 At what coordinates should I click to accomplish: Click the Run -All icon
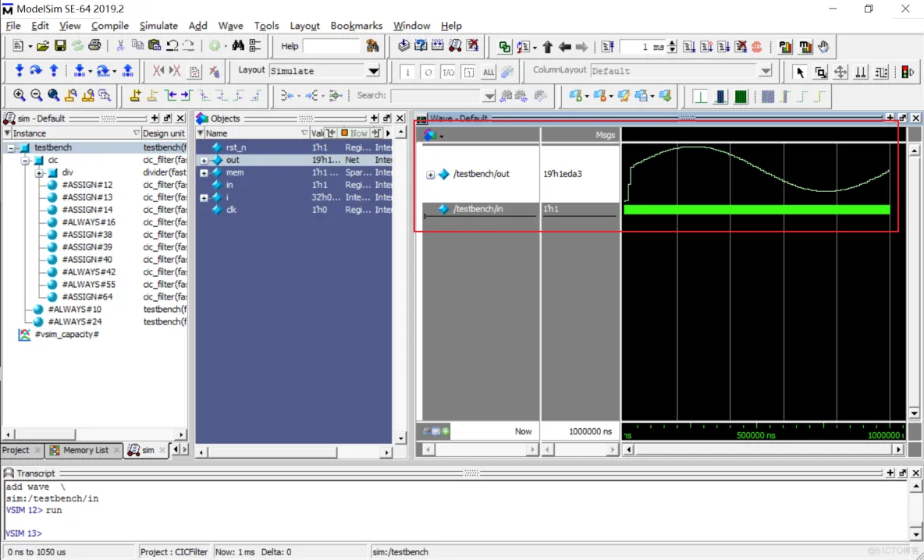tap(723, 47)
